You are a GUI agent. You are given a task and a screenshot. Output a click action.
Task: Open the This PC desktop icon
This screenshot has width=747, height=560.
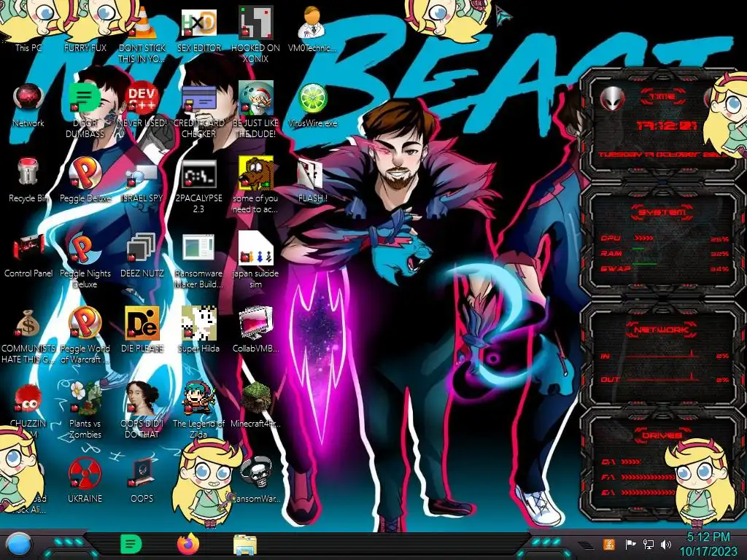coord(28,28)
